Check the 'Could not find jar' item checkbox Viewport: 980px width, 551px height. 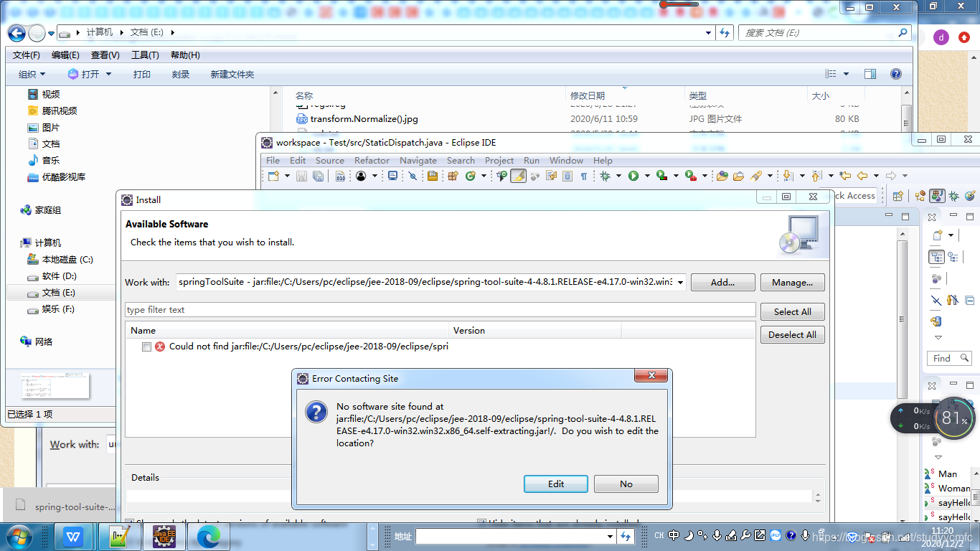point(146,347)
